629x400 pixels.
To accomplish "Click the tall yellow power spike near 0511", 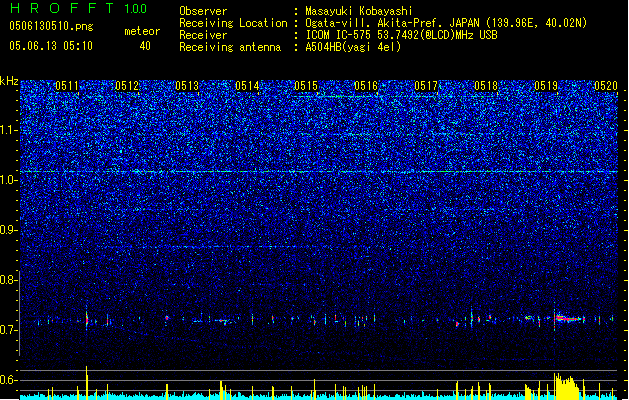I will tap(87, 382).
